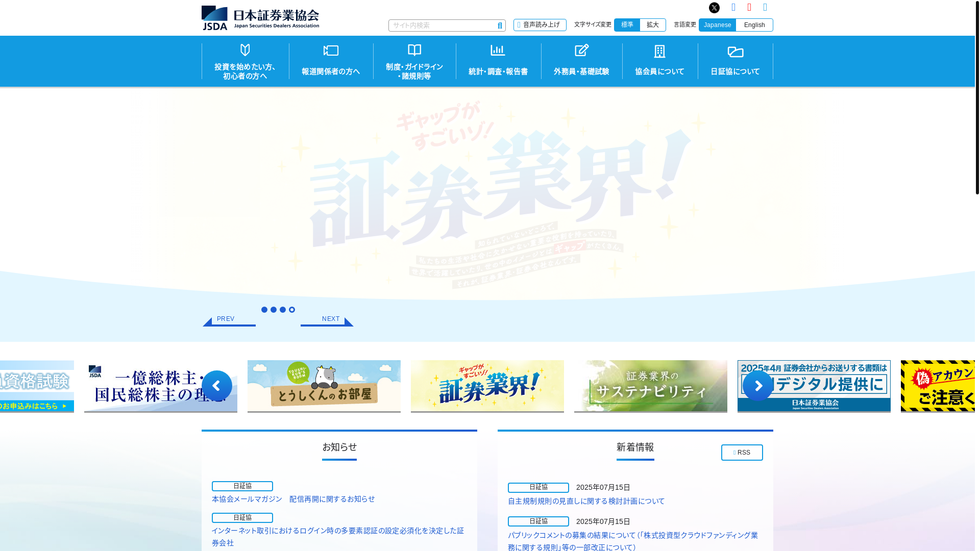Select third slide indicator dot

283,310
